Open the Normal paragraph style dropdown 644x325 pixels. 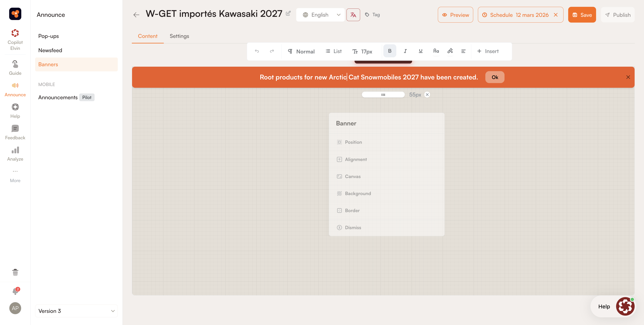[x=301, y=51]
